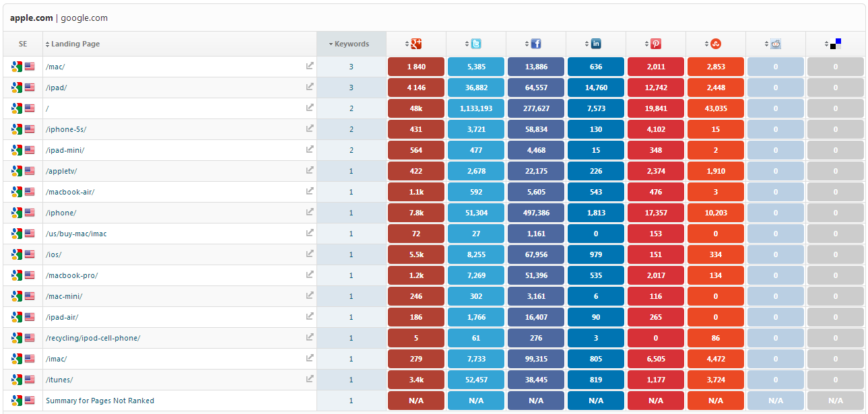Click Facebook count 497,386 for /iphone/

(536, 213)
